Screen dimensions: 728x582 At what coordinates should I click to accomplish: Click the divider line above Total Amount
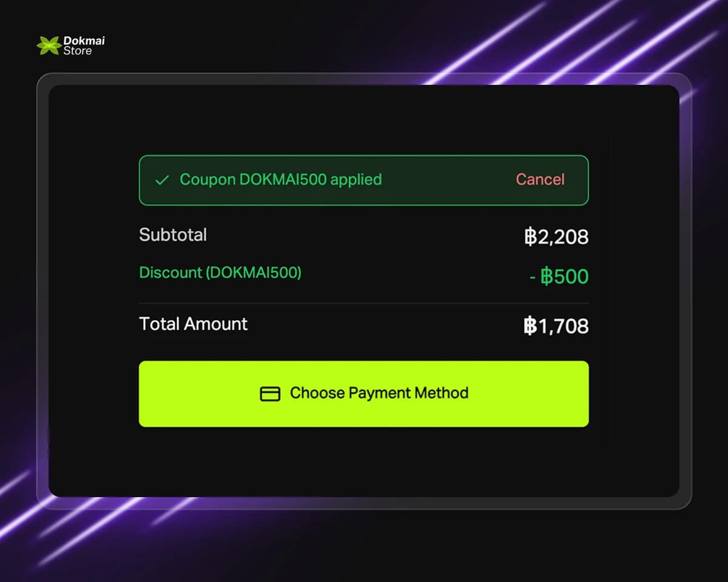pyautogui.click(x=363, y=303)
